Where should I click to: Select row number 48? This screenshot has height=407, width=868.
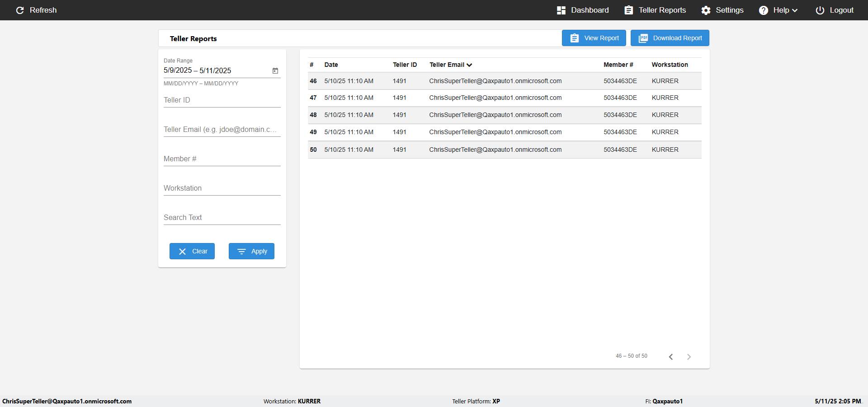pos(505,115)
